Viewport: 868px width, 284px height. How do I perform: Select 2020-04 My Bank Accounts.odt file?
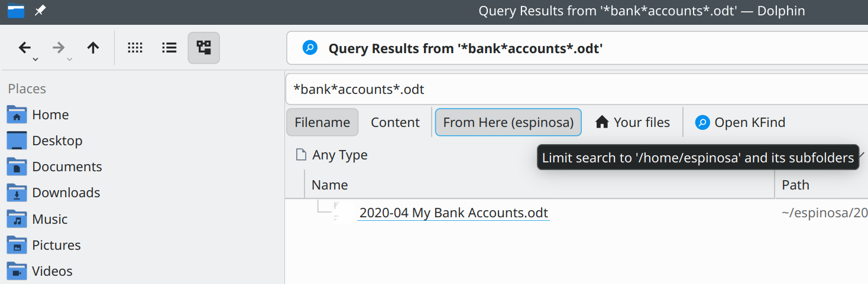(454, 213)
